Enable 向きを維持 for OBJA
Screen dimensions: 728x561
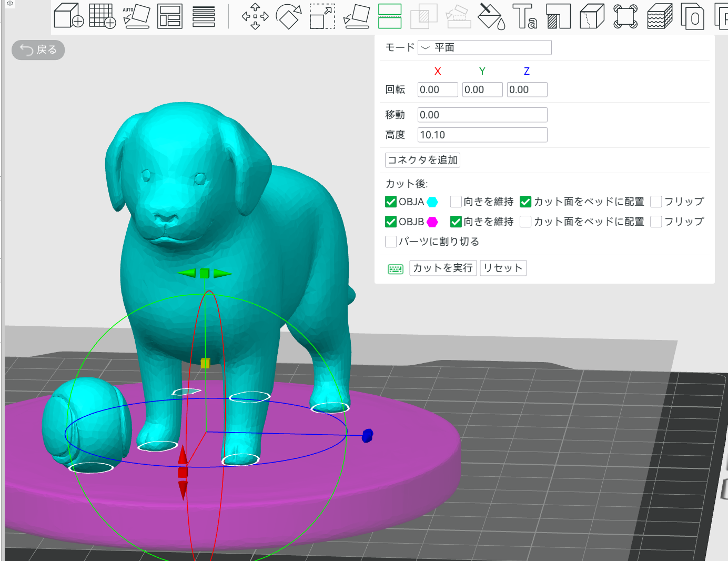pyautogui.click(x=456, y=202)
